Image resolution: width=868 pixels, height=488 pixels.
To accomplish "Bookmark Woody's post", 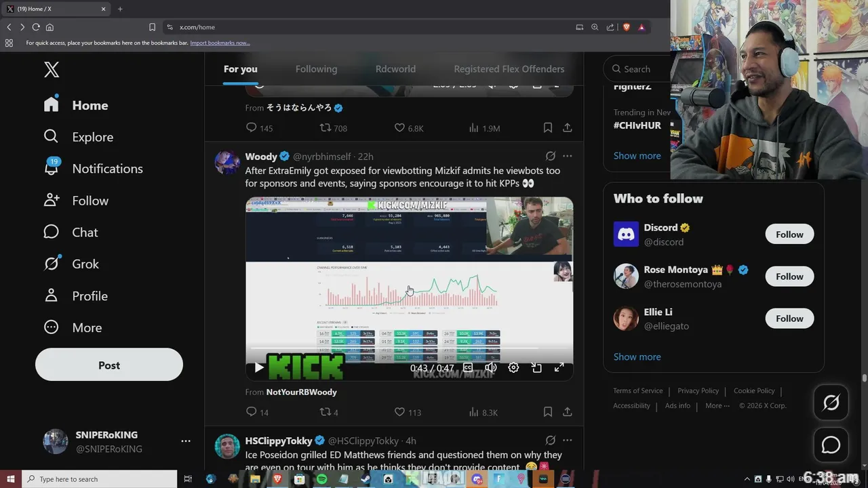I will pyautogui.click(x=547, y=411).
